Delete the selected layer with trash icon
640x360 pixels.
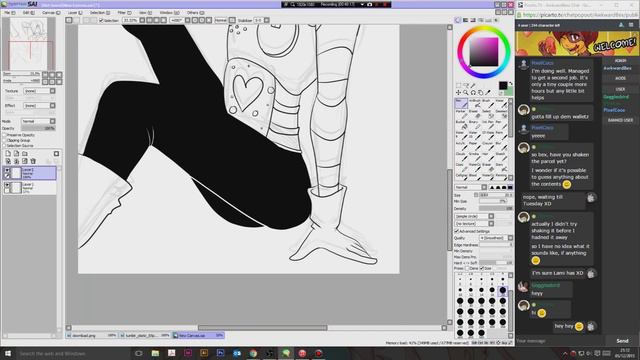(33, 161)
